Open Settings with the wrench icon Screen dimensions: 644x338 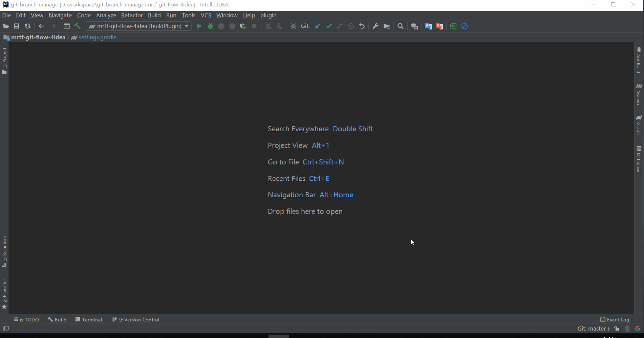[375, 26]
